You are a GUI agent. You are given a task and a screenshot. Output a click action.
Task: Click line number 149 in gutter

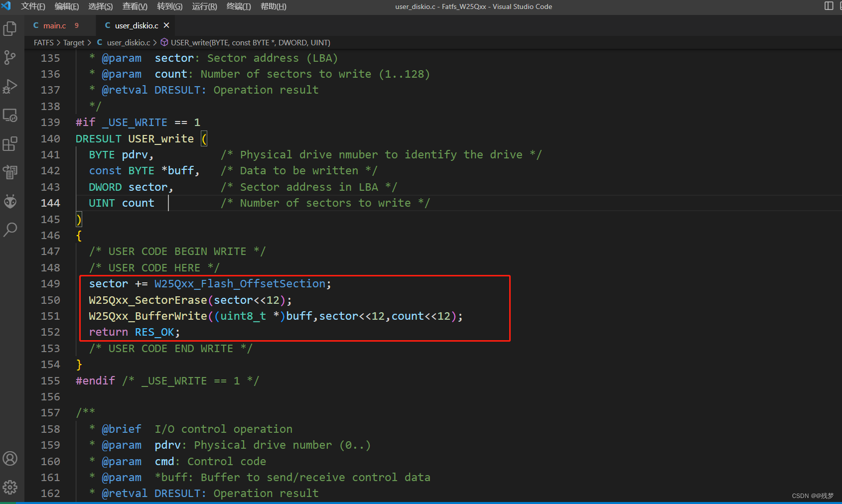(50, 284)
